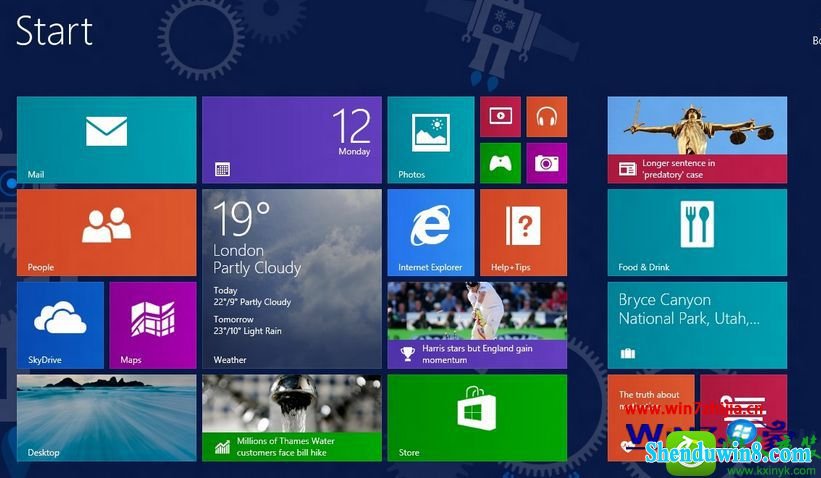Screen dimensions: 821x478
Task: Open Health tile 'The truth about'
Action: coord(651,418)
